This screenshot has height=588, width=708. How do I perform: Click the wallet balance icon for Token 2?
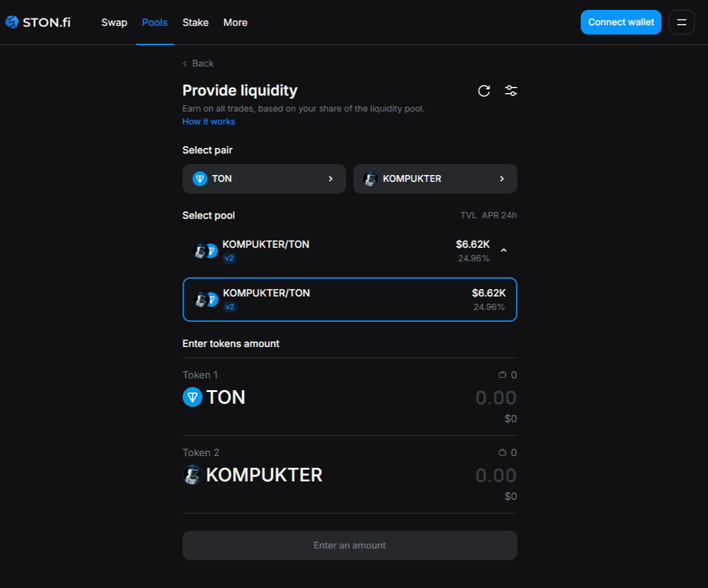(502, 452)
